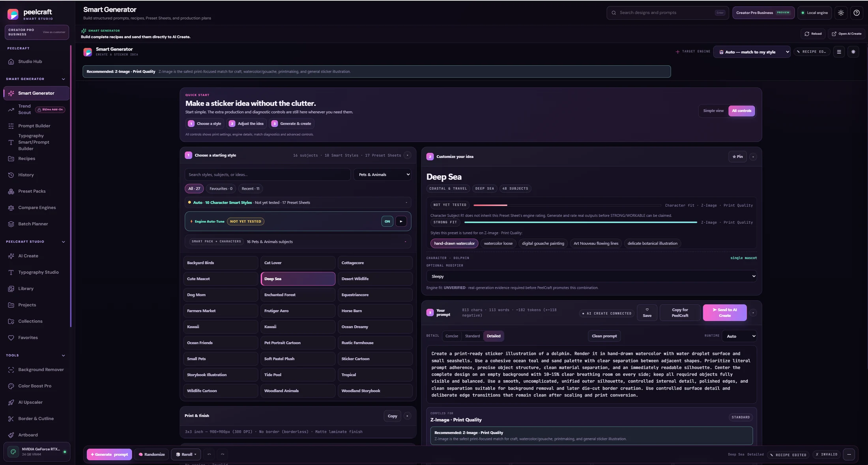
Task: Click Send to AI Create
Action: click(x=724, y=313)
